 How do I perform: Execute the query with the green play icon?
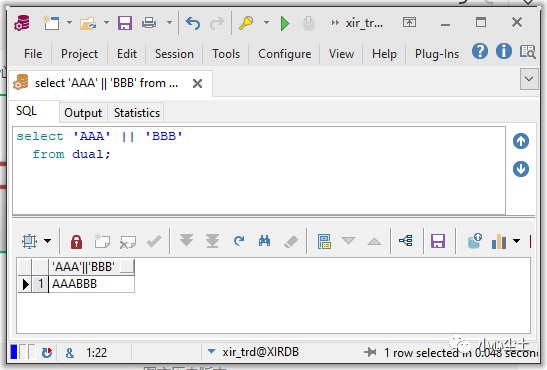285,24
